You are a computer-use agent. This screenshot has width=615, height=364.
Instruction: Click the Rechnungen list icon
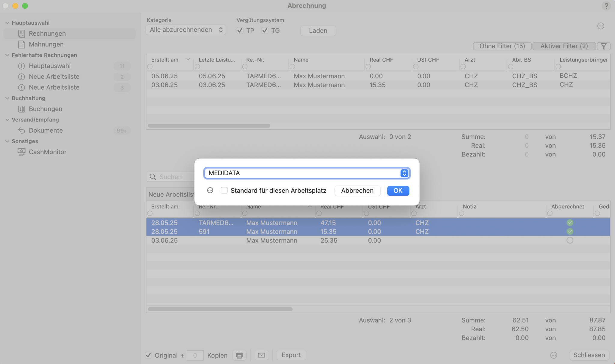[x=21, y=34]
